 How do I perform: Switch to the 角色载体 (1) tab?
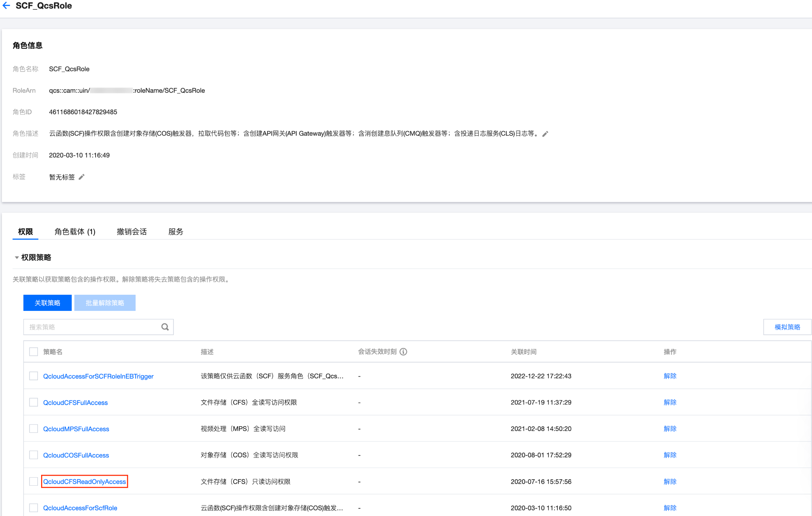point(75,232)
